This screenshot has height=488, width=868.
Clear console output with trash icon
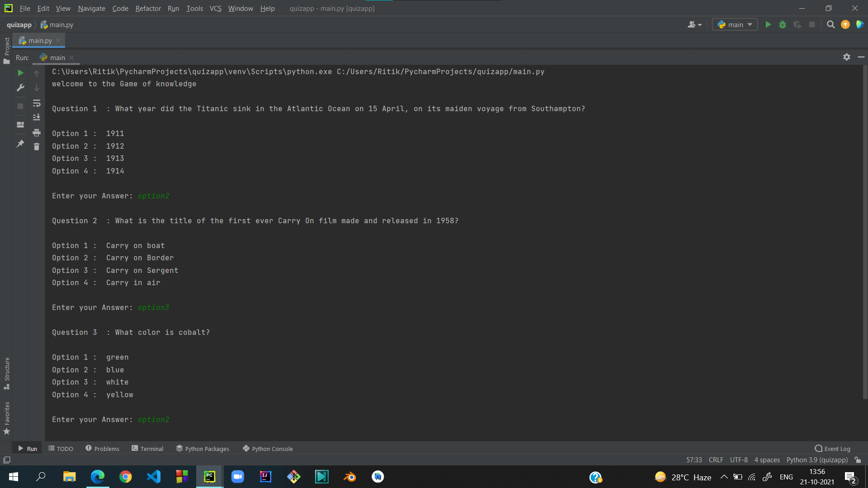click(37, 147)
